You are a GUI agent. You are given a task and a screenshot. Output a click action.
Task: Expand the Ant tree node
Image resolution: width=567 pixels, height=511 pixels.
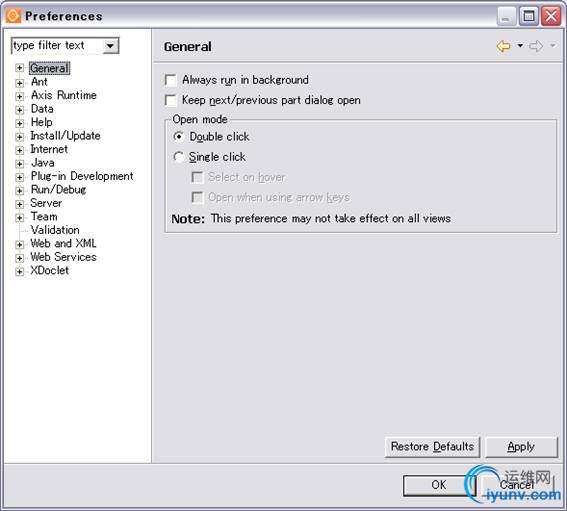tap(20, 83)
